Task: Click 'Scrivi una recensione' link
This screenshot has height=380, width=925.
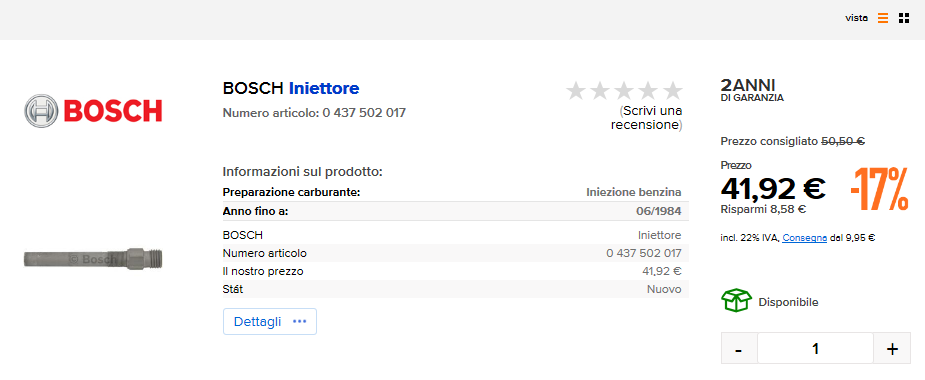Action: (647, 117)
